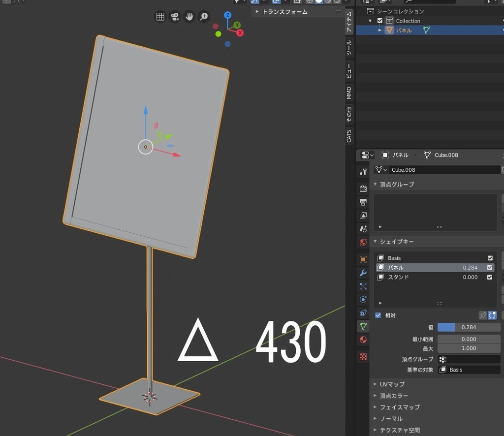Open the Texture properties checker icon
The image size is (504, 436).
[x=363, y=357]
